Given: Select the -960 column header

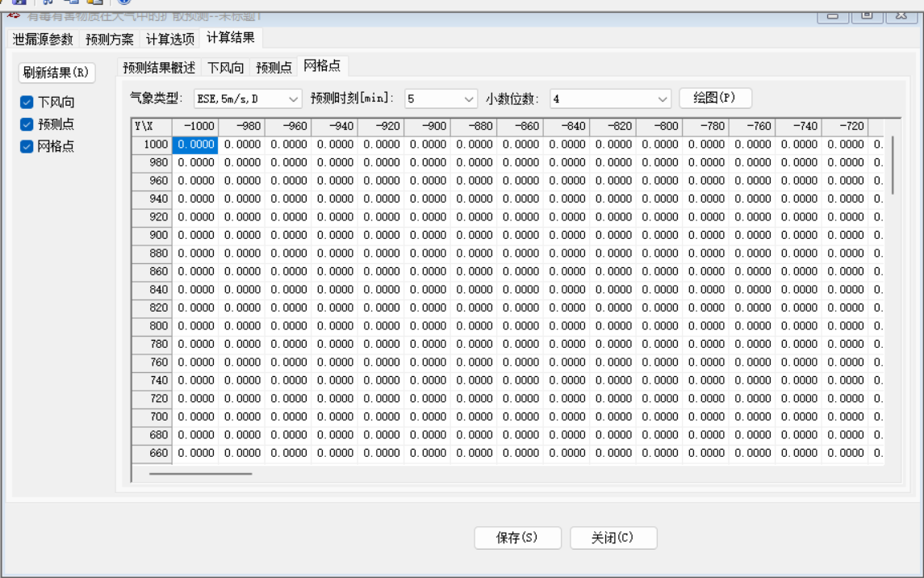Looking at the screenshot, I should click(x=288, y=127).
